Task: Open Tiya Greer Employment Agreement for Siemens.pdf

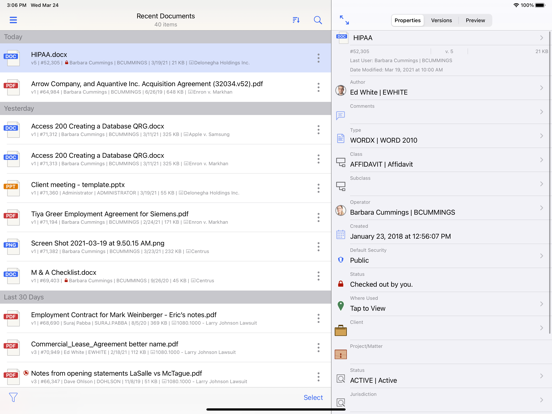Action: pyautogui.click(x=165, y=217)
